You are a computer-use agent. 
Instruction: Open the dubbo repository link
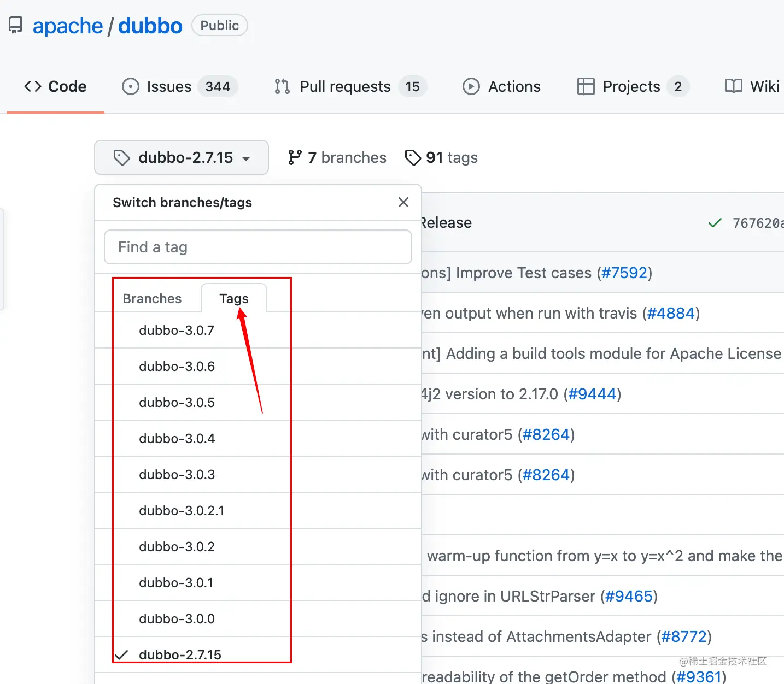(x=150, y=26)
